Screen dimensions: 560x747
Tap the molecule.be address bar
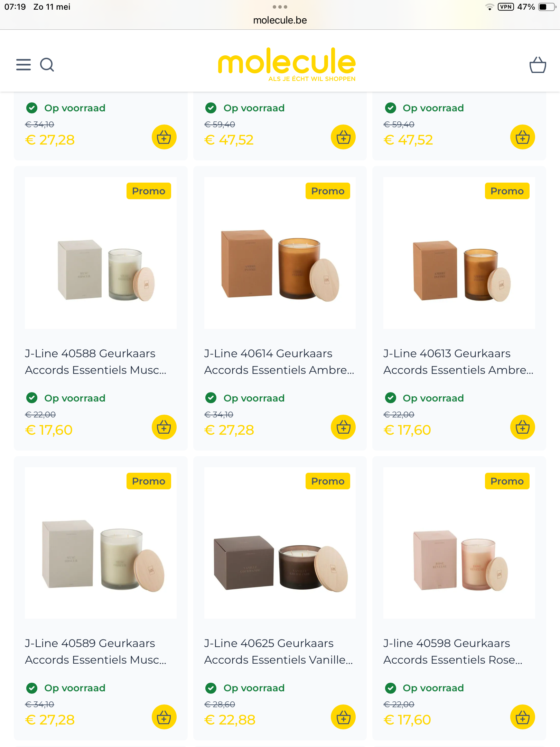point(280,20)
